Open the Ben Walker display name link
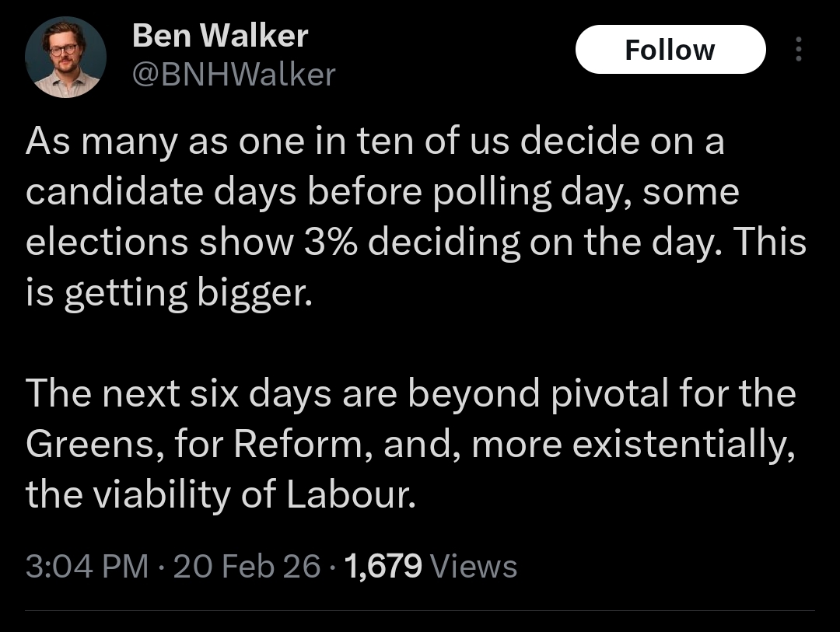 220,36
